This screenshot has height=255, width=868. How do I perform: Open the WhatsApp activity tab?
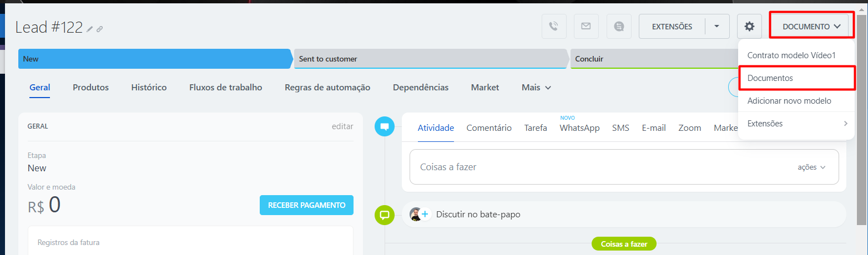click(579, 128)
